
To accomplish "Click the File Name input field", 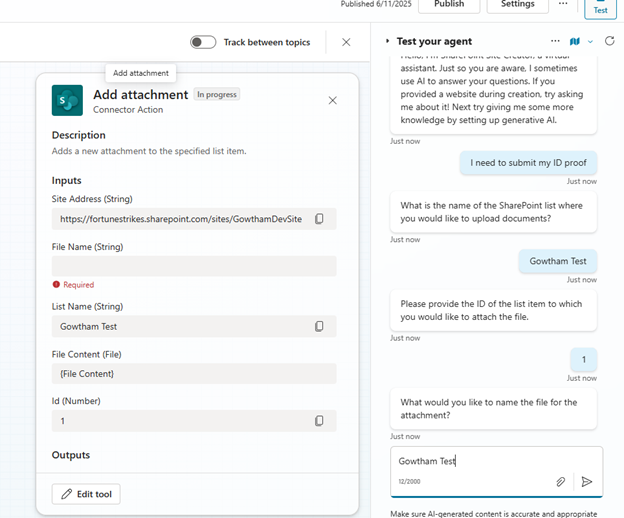I will click(194, 266).
